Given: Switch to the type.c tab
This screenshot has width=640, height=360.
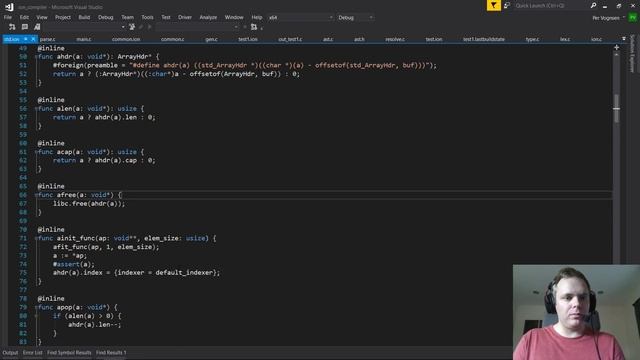Looking at the screenshot, I should (532, 39).
